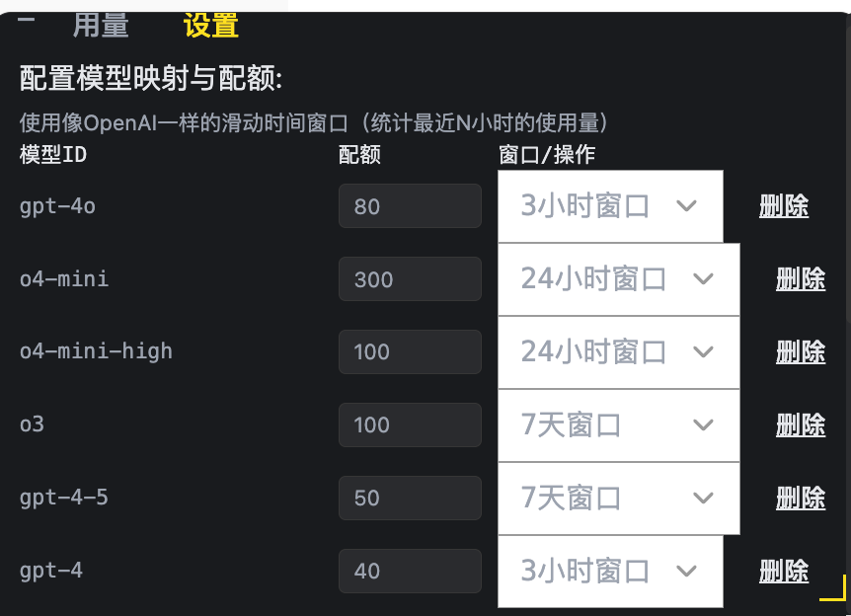Click the o4-mini quota field showing 300

tap(410, 279)
